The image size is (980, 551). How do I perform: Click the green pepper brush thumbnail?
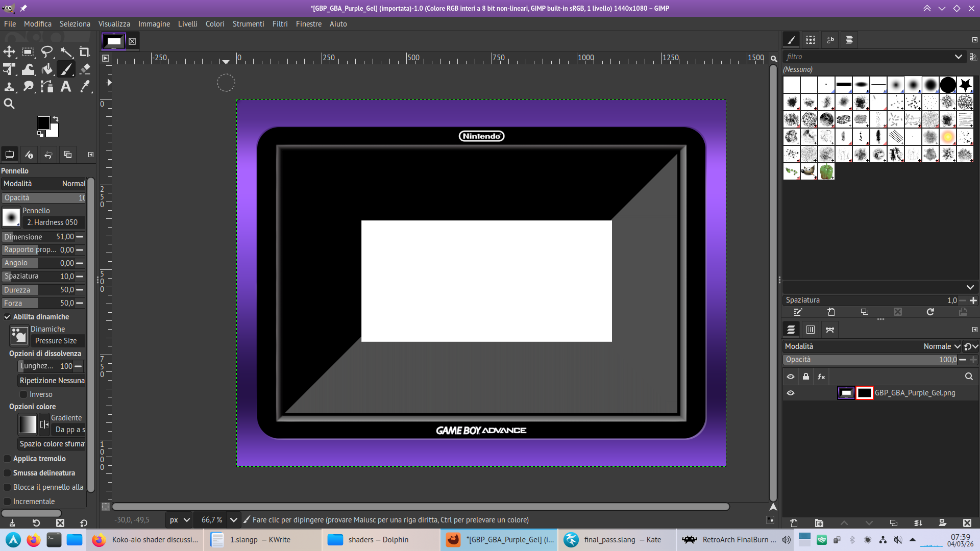826,171
